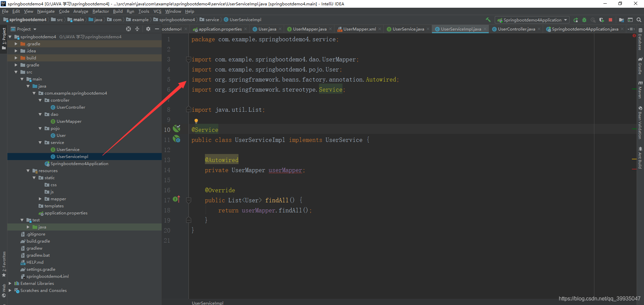The image size is (644, 305).
Task: Open the Project view dropdown
Action: [23, 29]
